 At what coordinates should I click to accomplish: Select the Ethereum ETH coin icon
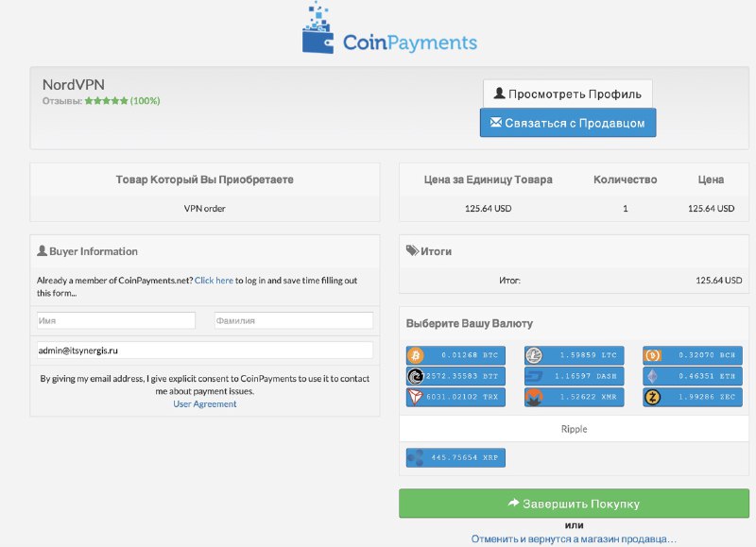[652, 376]
